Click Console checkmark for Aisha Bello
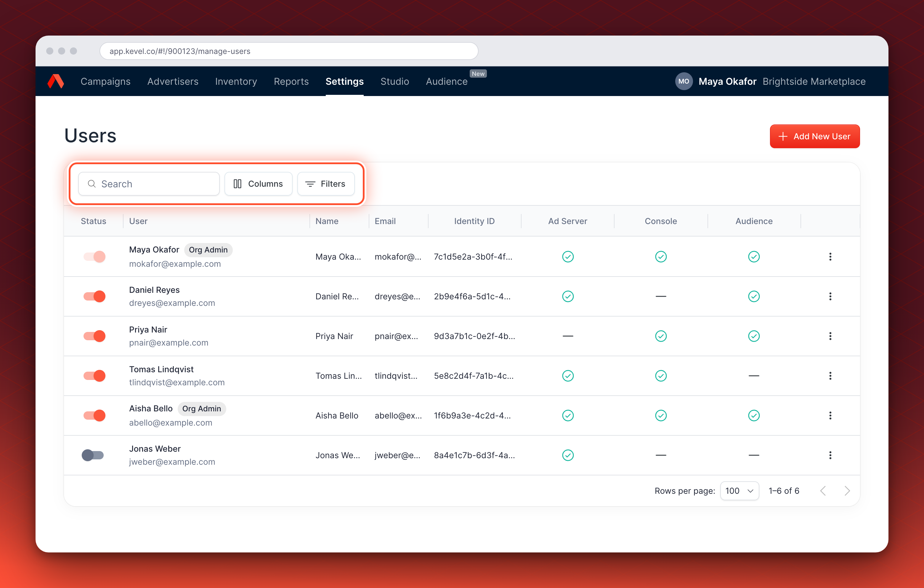This screenshot has height=588, width=924. point(661,416)
